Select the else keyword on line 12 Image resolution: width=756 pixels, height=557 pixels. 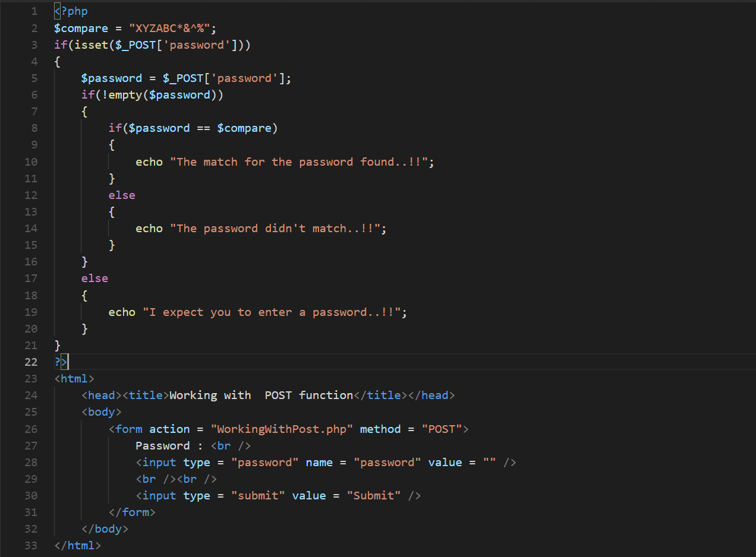click(122, 195)
